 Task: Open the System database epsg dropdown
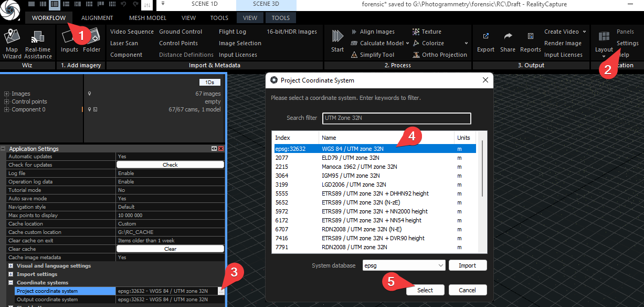coord(404,265)
